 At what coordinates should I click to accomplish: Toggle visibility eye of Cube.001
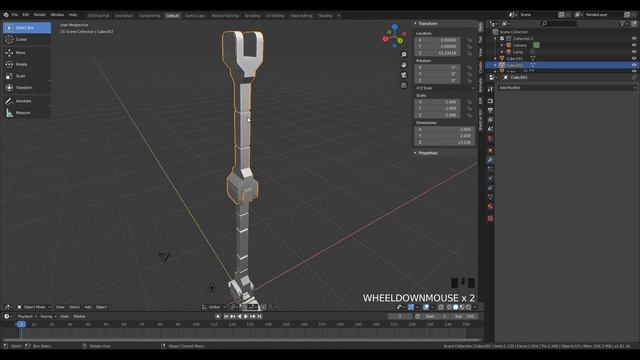point(634,58)
